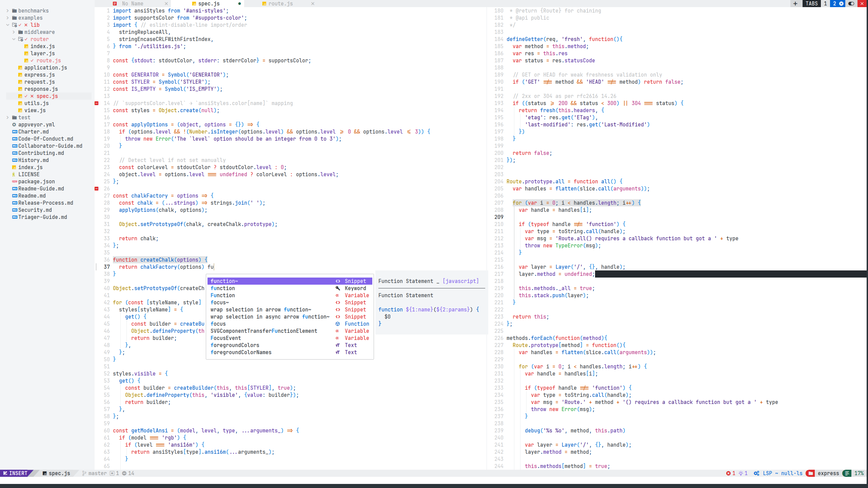Click the git removed count 14 icon
868x488 pixels.
pyautogui.click(x=124, y=473)
